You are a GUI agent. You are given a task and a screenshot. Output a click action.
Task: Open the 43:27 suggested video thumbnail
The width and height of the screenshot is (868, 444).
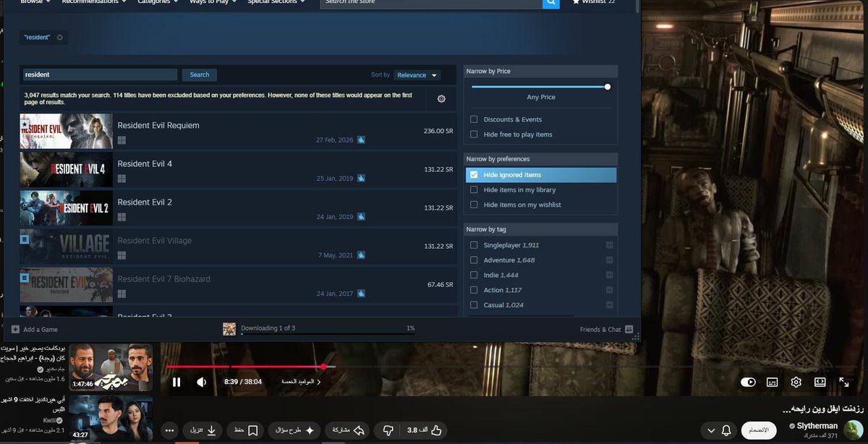click(111, 417)
